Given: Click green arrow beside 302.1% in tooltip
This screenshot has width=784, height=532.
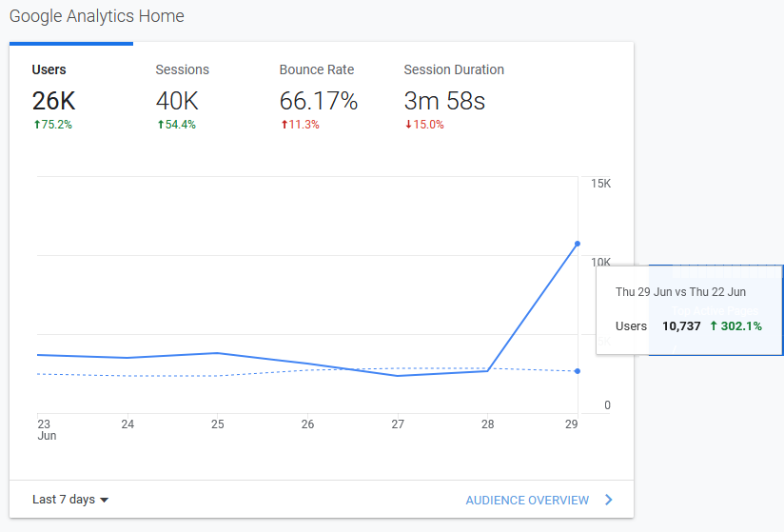Looking at the screenshot, I should (x=714, y=326).
